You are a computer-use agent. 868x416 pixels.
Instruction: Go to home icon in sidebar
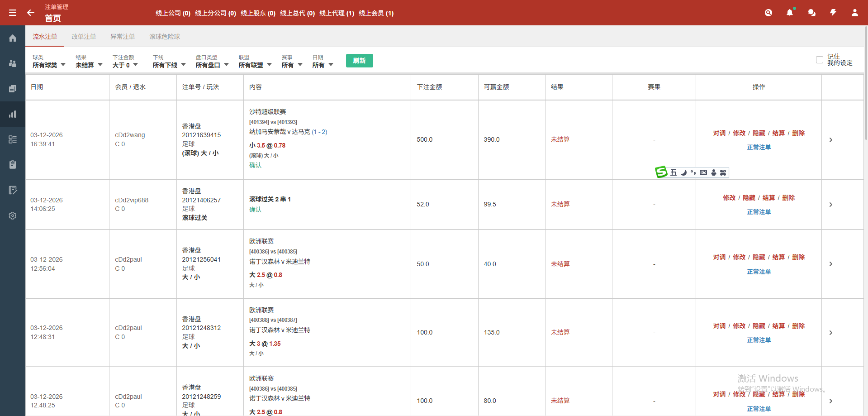(13, 38)
